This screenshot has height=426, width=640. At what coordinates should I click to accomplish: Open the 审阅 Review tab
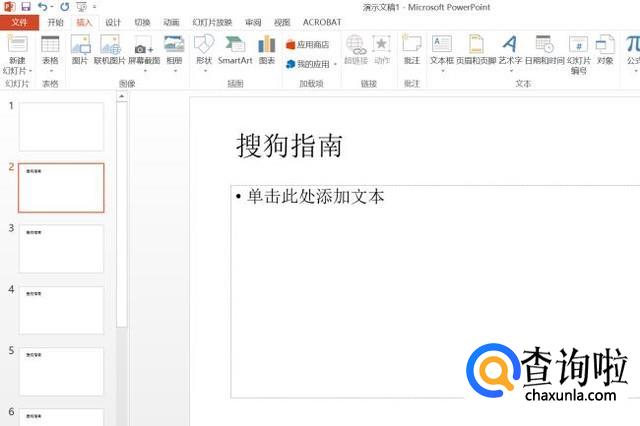click(x=253, y=22)
